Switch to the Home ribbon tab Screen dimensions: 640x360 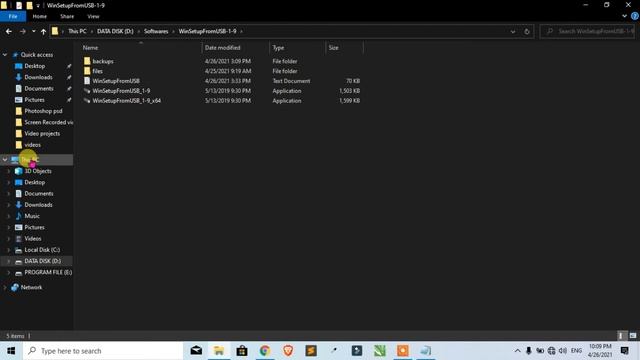point(40,16)
